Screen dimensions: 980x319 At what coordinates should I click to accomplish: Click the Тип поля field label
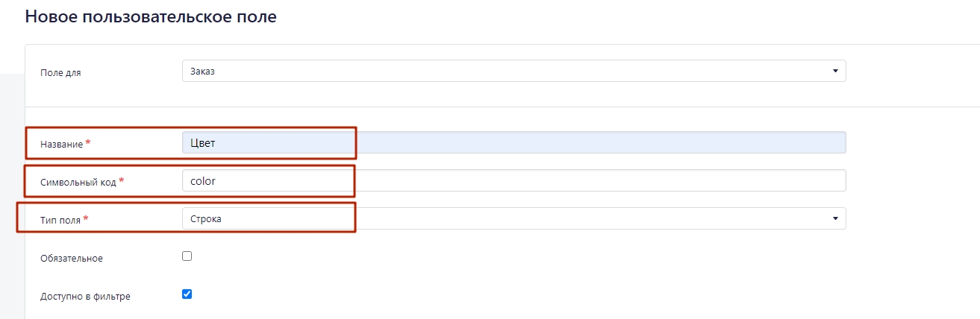pos(60,220)
